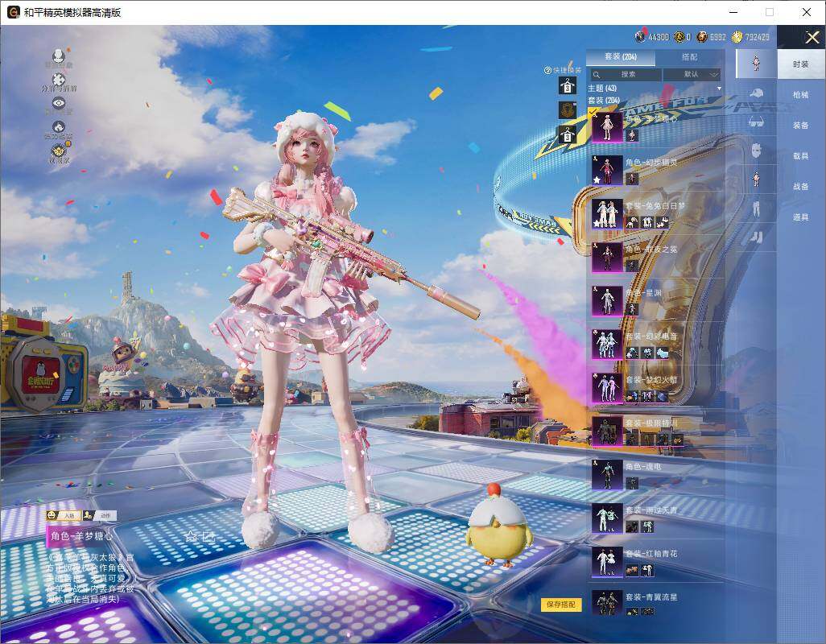Select the face mask category icon
This screenshot has width=826, height=644.
click(x=756, y=150)
